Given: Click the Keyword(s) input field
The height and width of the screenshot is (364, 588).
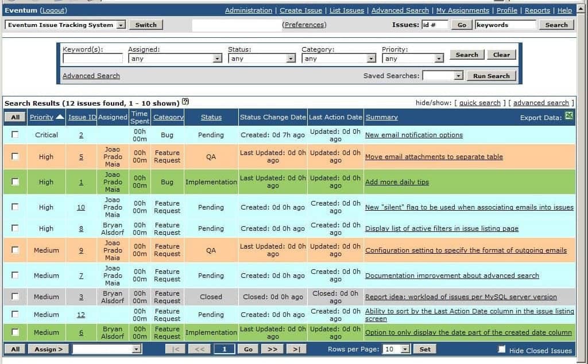Looking at the screenshot, I should (x=92, y=59).
